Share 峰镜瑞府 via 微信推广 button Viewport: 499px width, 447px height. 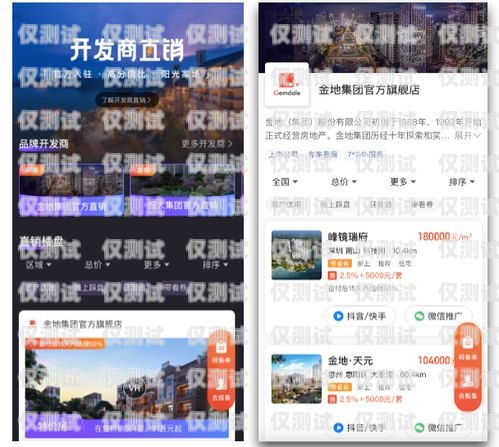(x=439, y=316)
